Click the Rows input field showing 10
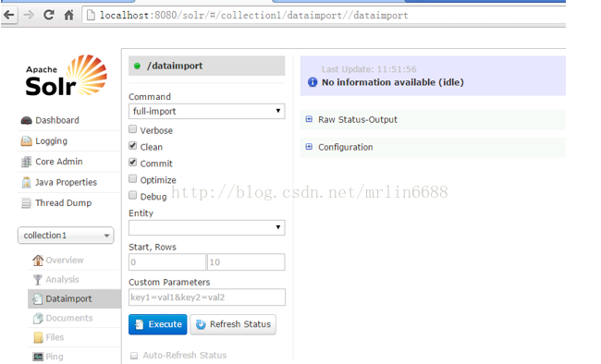The image size is (601, 364). 246,262
